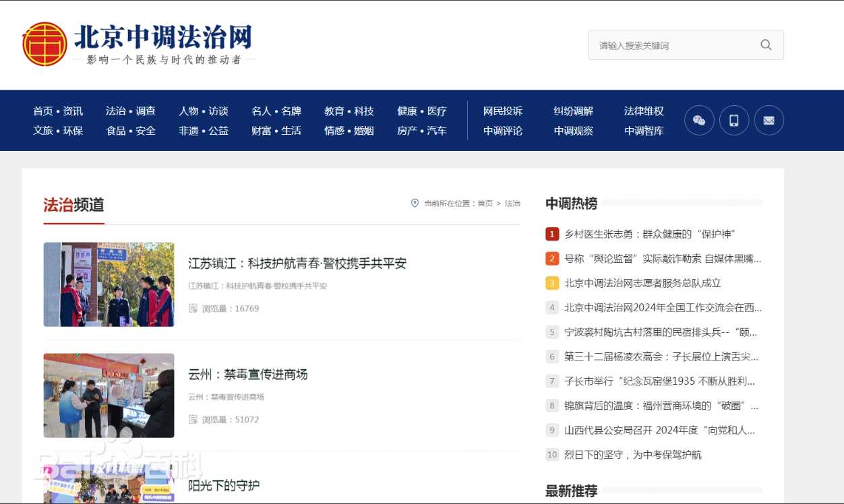Select 教育 • 科技 in navigation
The image size is (844, 504).
coord(349,111)
